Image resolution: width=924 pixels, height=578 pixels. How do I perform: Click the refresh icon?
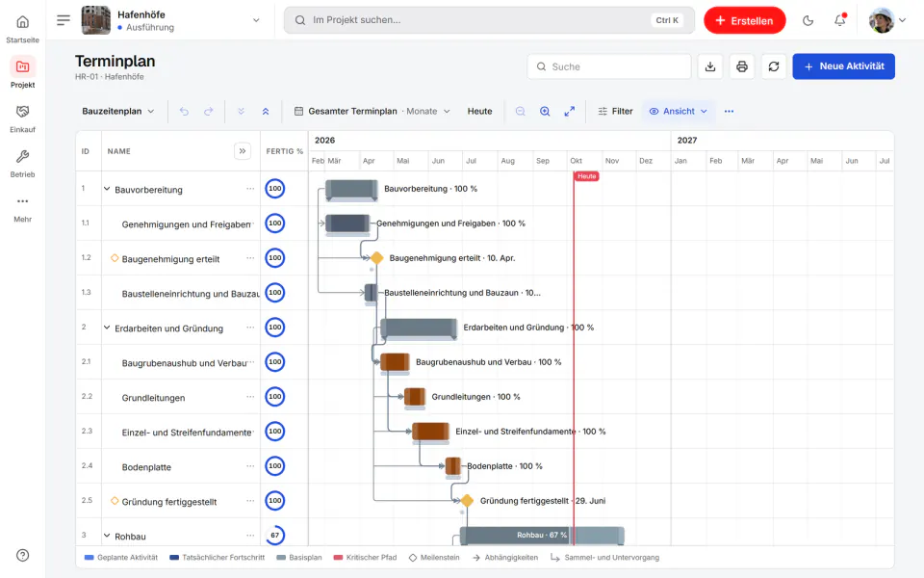coord(774,66)
